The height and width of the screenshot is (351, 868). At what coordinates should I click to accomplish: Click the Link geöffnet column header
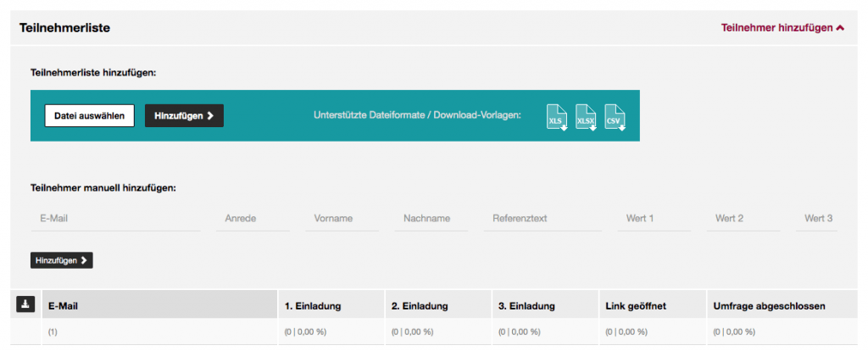click(x=652, y=304)
